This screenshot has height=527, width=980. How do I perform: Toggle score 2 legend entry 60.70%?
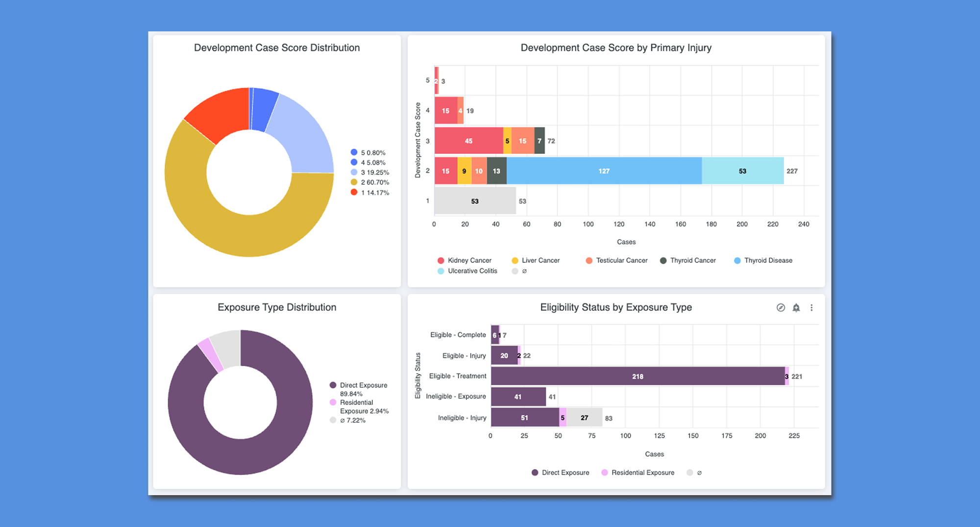(x=370, y=182)
